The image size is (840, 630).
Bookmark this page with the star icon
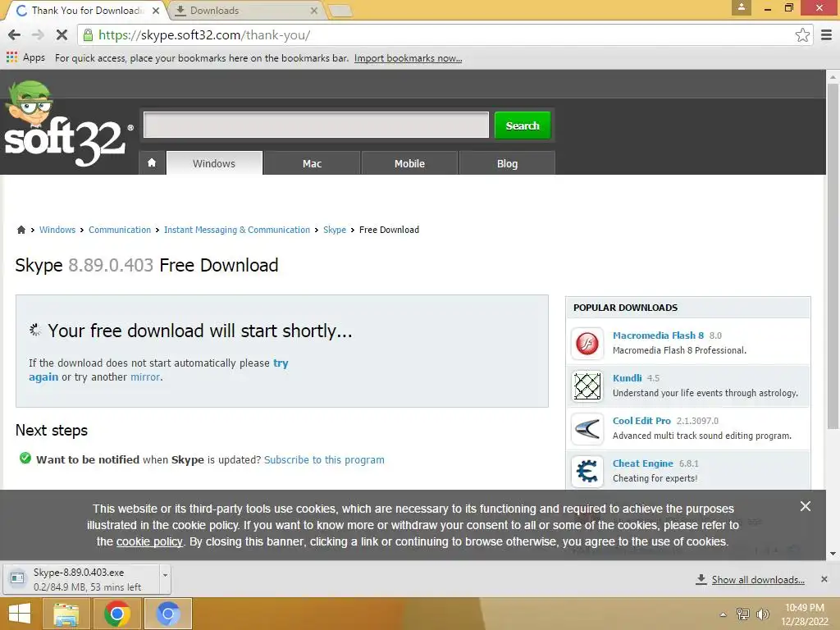802,35
